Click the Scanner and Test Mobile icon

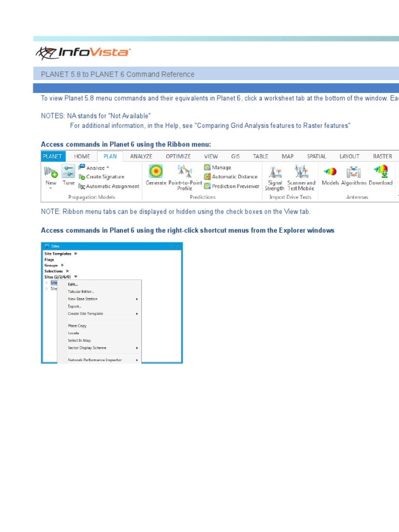pyautogui.click(x=301, y=171)
